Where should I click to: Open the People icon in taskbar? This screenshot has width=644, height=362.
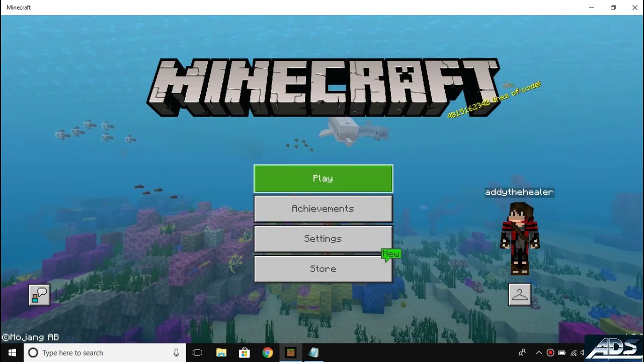[522, 353]
